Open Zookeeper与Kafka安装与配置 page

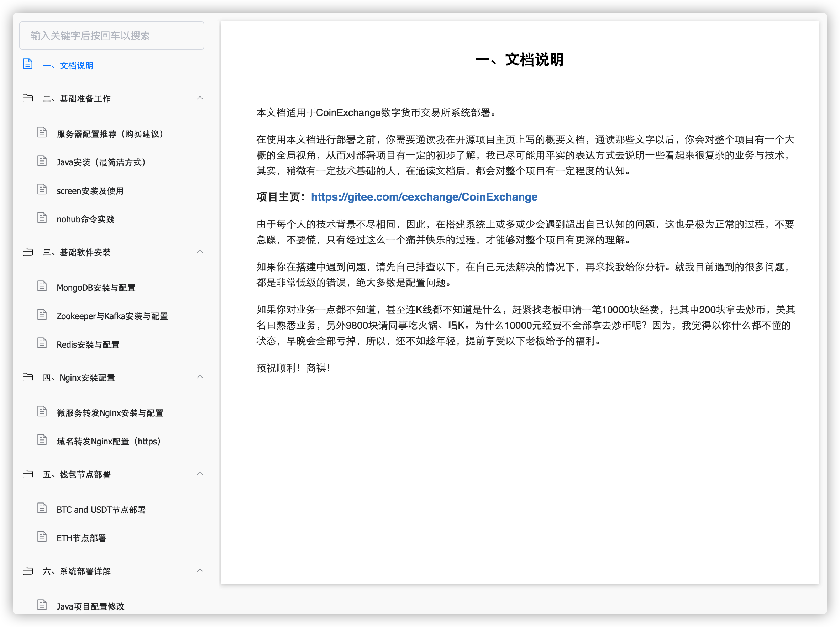(x=112, y=316)
